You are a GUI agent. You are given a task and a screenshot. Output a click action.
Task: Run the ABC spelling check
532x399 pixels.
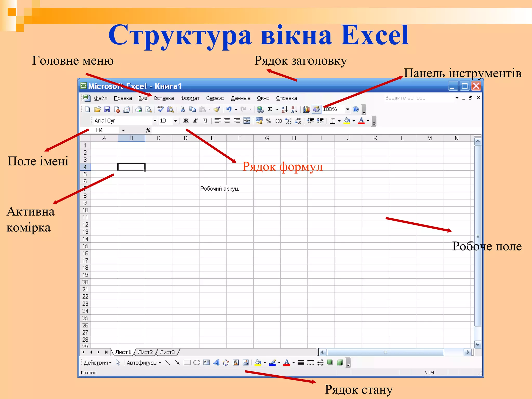[x=161, y=109]
